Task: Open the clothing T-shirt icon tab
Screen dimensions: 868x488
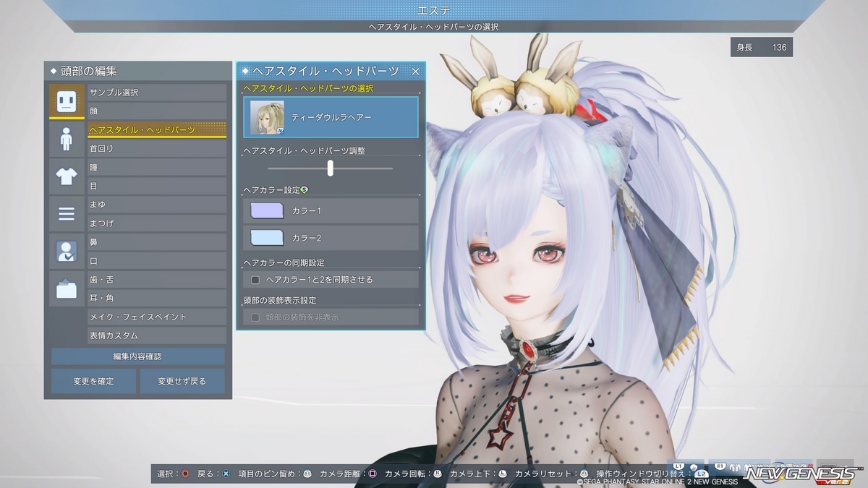Action: click(x=67, y=176)
